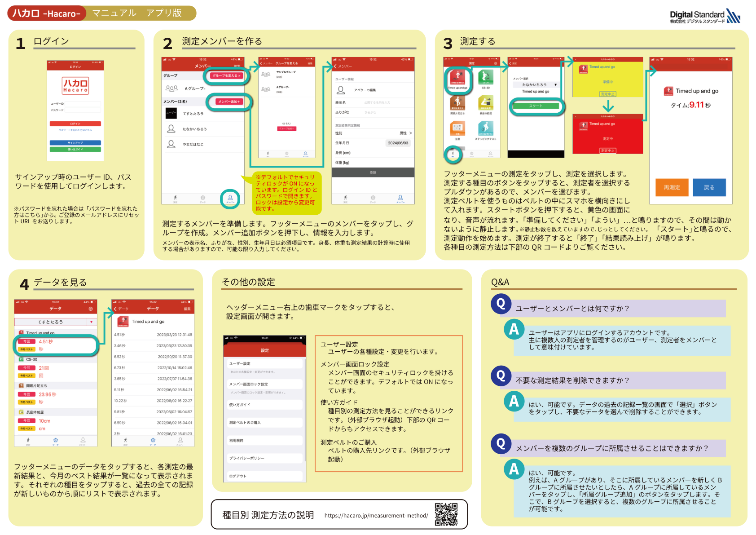The width and height of the screenshot is (756, 535).
Task: Tap running-figure footer icon on member list screen
Action: [x=176, y=198]
